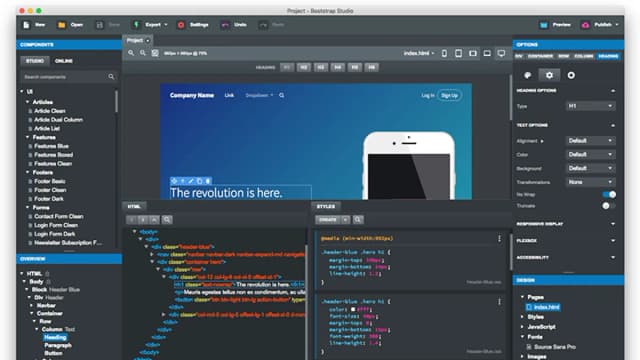Open three-dot menu of the second .header-blue block

coord(499,302)
